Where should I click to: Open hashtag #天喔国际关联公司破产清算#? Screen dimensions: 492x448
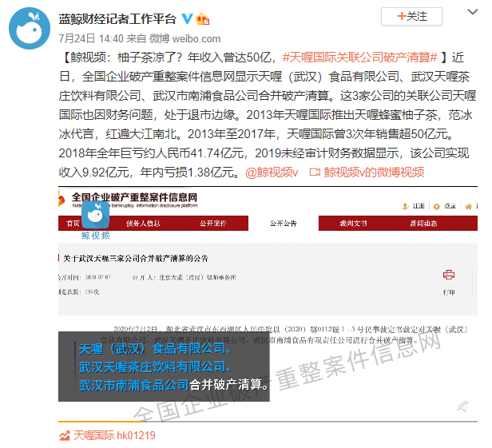(x=360, y=57)
